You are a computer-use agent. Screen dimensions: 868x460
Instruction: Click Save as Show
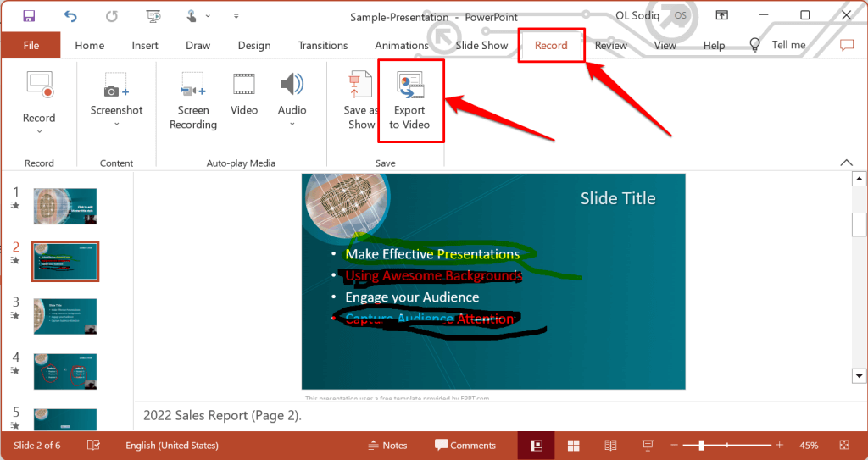click(x=360, y=102)
